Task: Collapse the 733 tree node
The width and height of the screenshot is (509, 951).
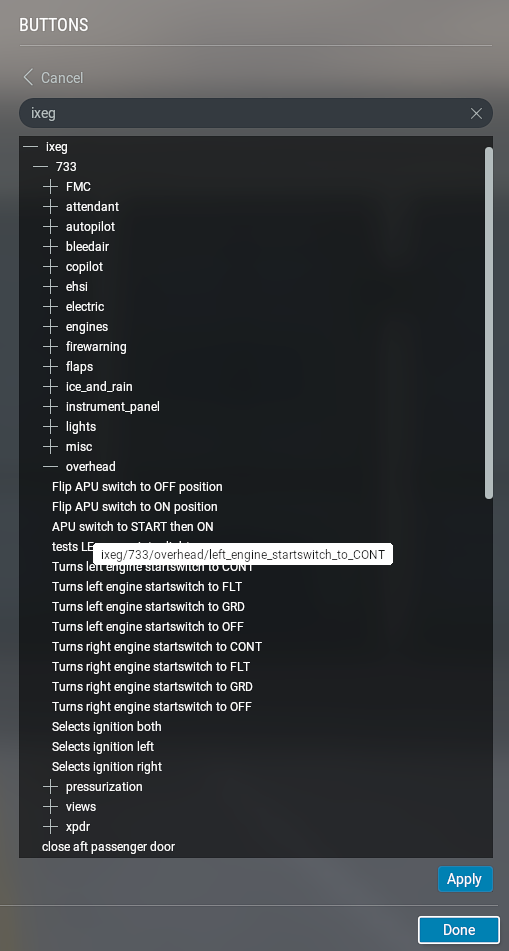Action: pyautogui.click(x=41, y=167)
